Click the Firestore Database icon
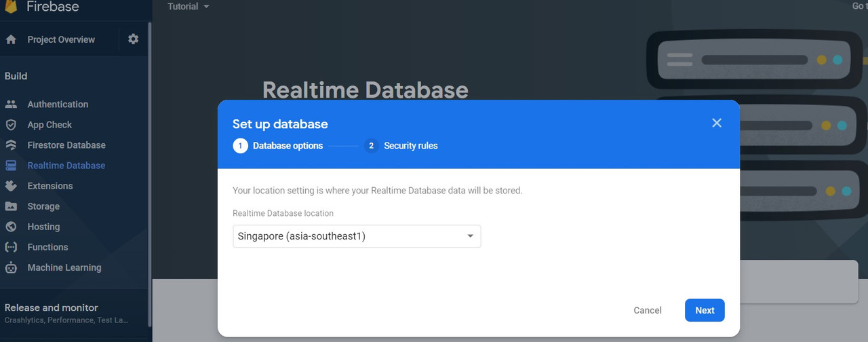The width and height of the screenshot is (868, 342). (11, 145)
